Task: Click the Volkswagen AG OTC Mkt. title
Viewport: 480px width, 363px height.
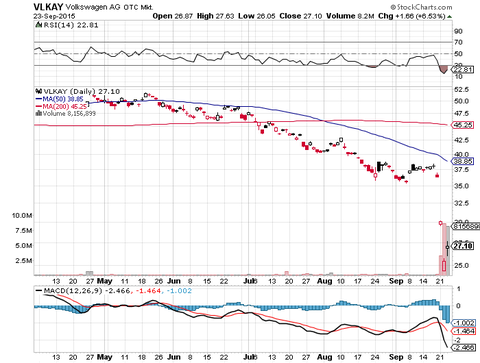Action: 109,7
